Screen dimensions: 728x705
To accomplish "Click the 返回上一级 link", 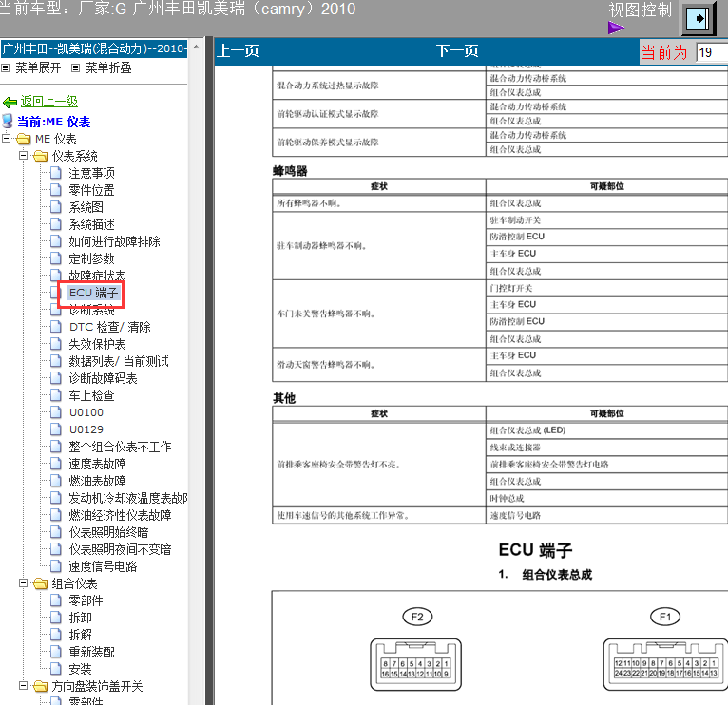I will (49, 101).
